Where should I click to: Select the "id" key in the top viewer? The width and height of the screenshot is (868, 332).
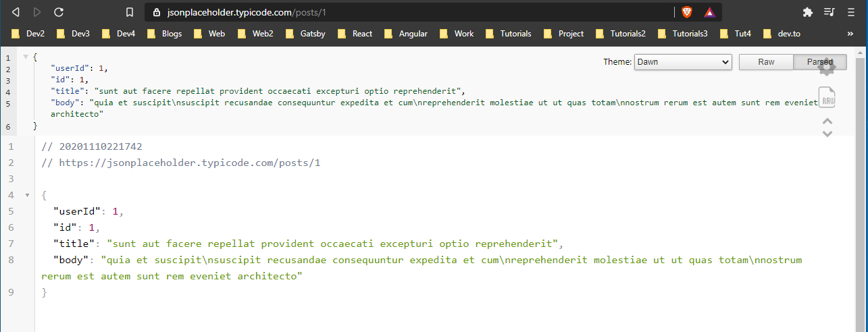(61, 80)
